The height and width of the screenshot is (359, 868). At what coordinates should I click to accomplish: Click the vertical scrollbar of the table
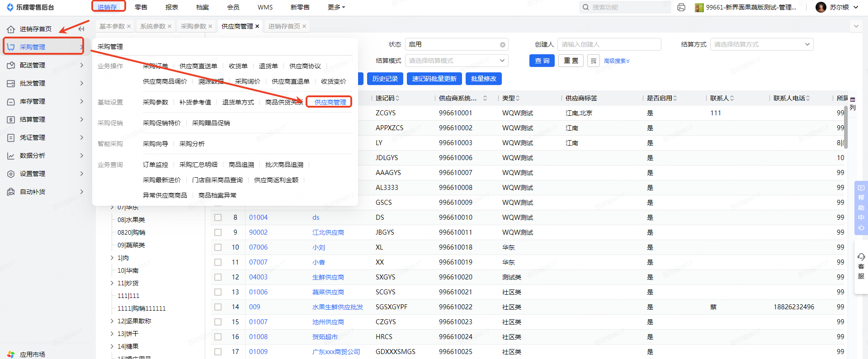pyautogui.click(x=846, y=131)
